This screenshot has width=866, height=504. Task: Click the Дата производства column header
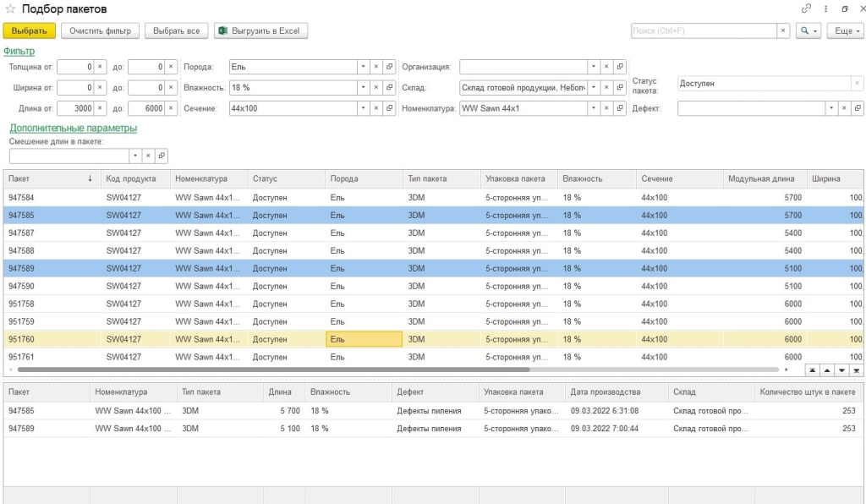617,392
